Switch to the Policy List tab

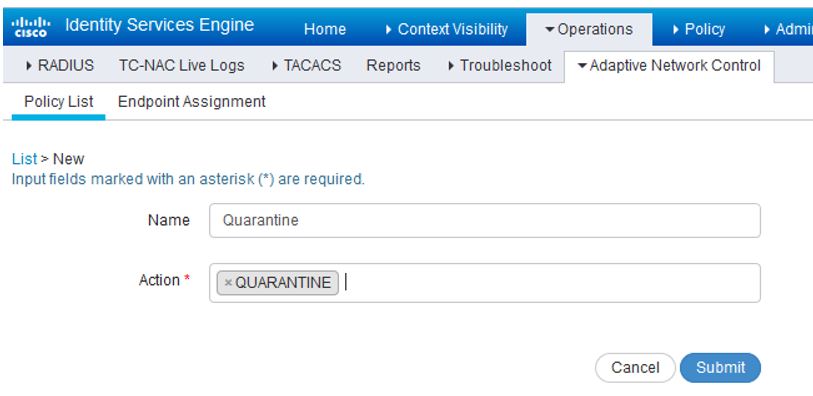[x=59, y=102]
